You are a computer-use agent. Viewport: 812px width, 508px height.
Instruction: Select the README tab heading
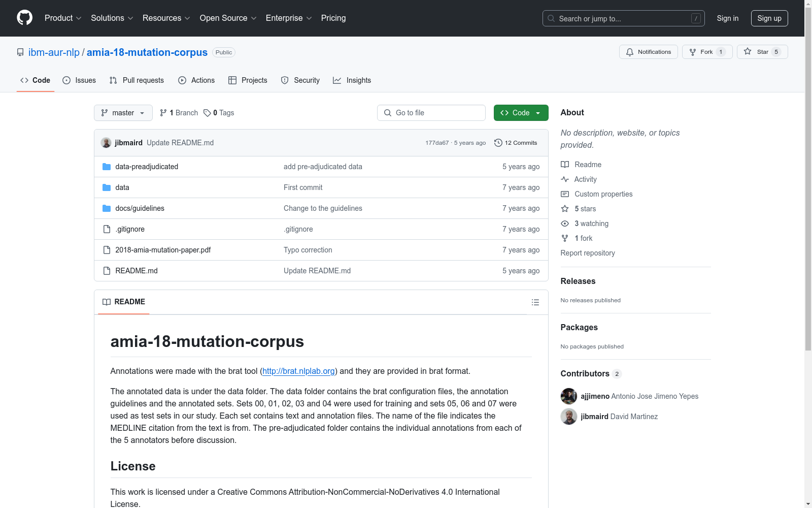pos(124,302)
